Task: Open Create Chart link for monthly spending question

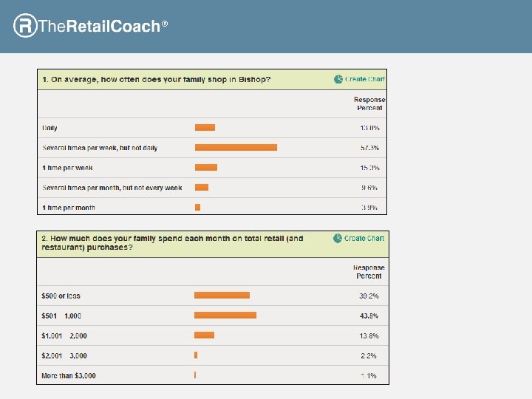Action: coord(364,239)
